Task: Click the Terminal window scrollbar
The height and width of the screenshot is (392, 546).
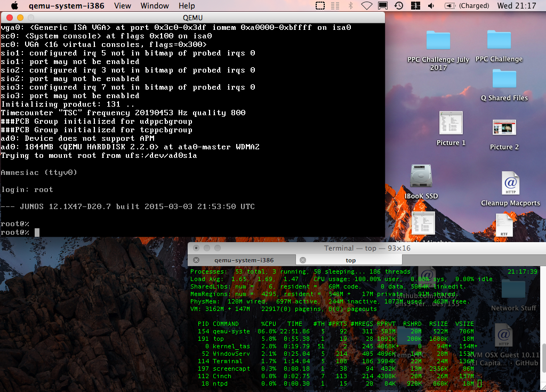Action: coord(543,359)
